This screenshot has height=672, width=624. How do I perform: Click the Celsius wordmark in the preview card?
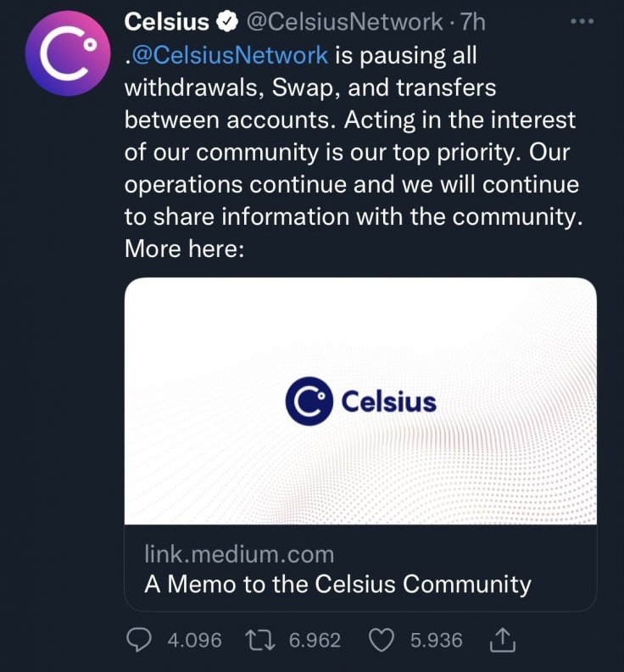coord(388,400)
